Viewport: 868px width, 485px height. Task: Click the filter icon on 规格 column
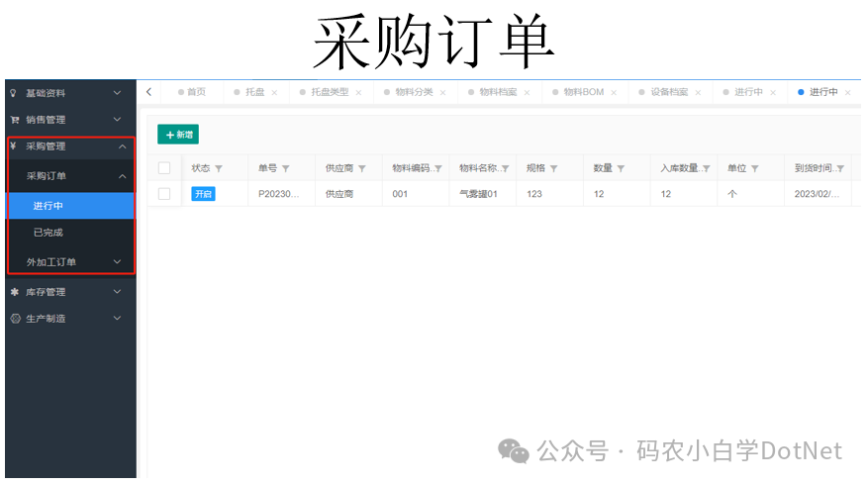pyautogui.click(x=553, y=169)
